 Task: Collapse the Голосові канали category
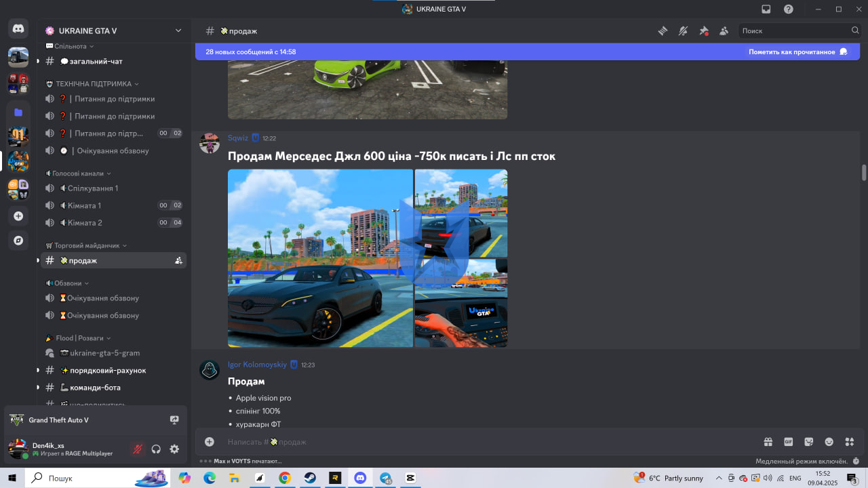click(78, 174)
